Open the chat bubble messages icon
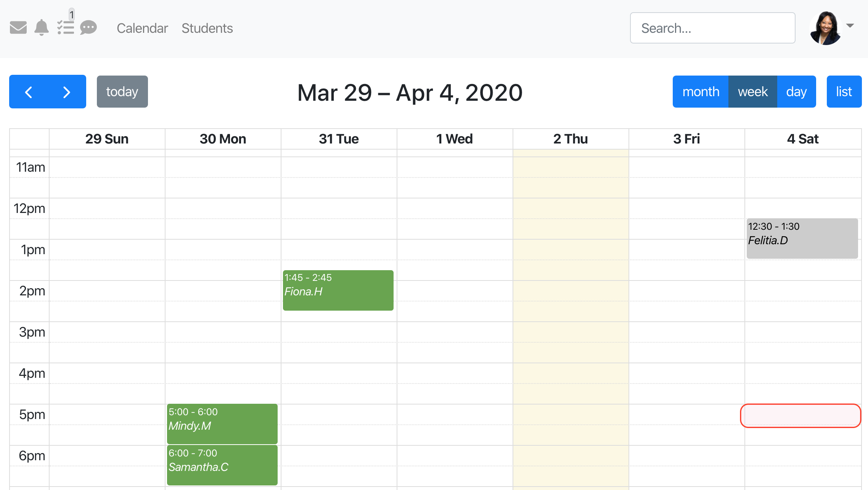Image resolution: width=868 pixels, height=490 pixels. tap(88, 28)
